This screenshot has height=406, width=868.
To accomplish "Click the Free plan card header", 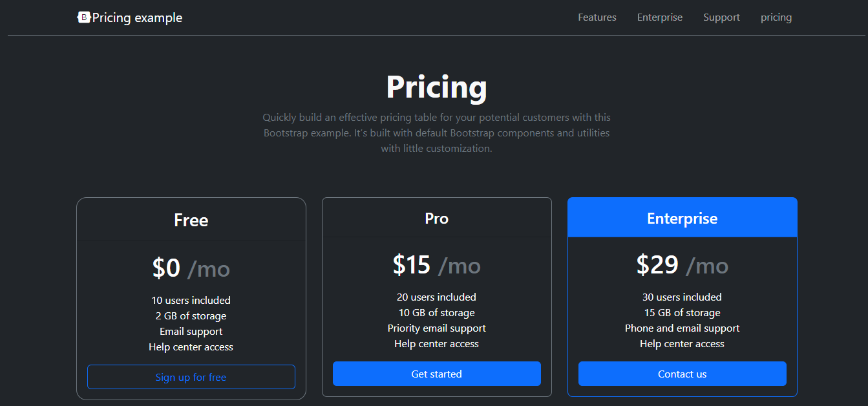I will (x=191, y=220).
